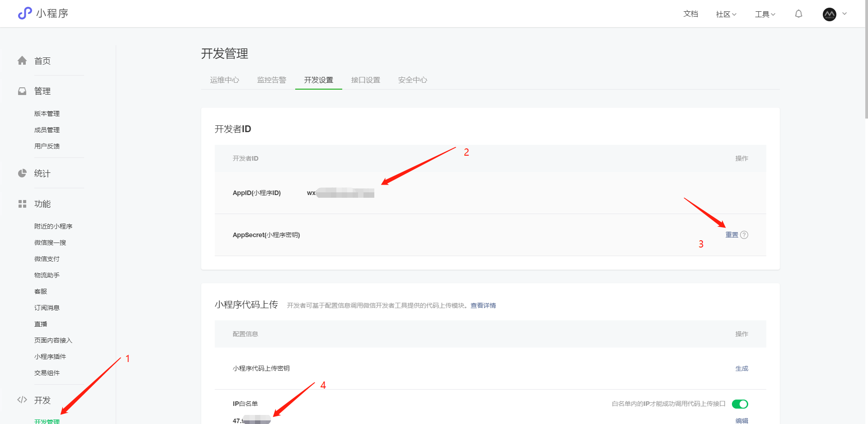Open 客服 in sidebar
The image size is (868, 424).
point(41,291)
